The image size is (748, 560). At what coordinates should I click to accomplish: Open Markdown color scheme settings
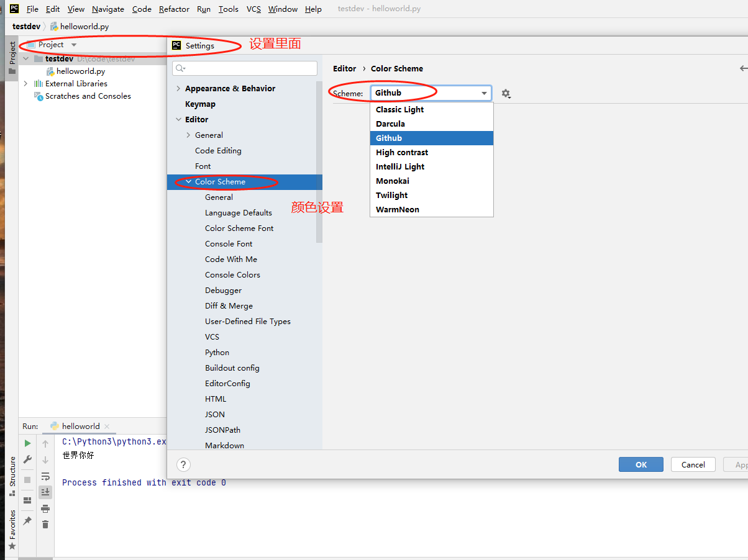[224, 445]
